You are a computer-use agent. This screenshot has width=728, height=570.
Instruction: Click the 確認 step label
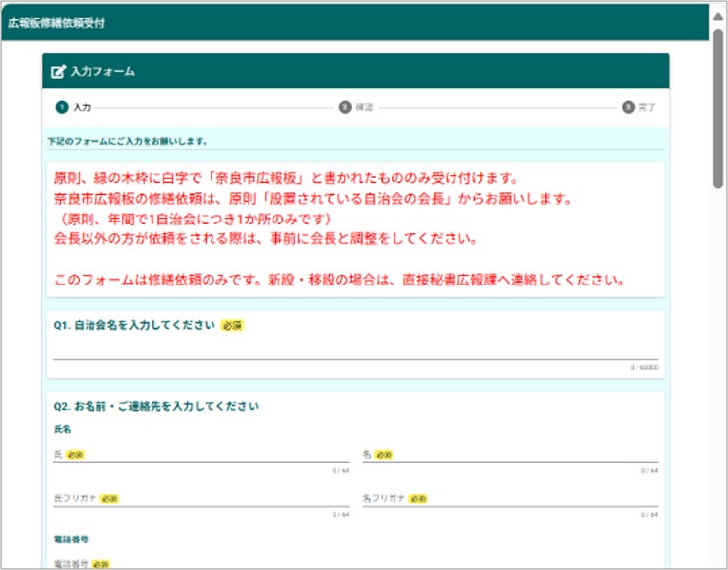pyautogui.click(x=364, y=107)
